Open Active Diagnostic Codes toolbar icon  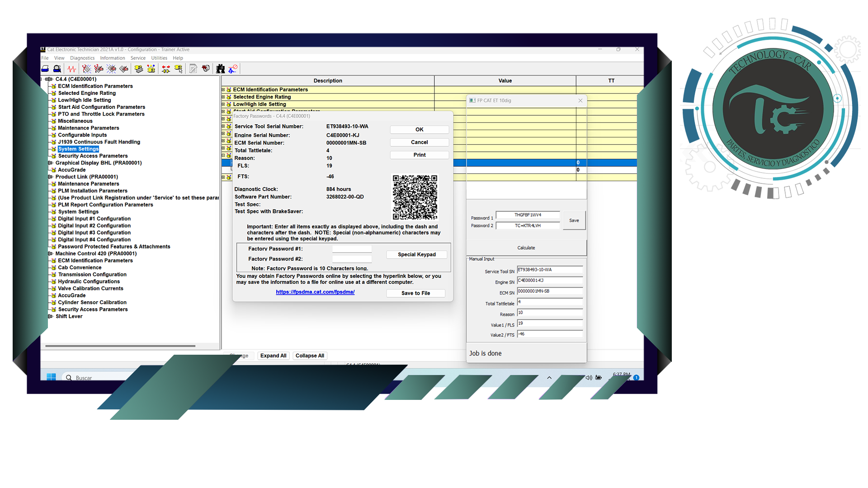point(87,69)
